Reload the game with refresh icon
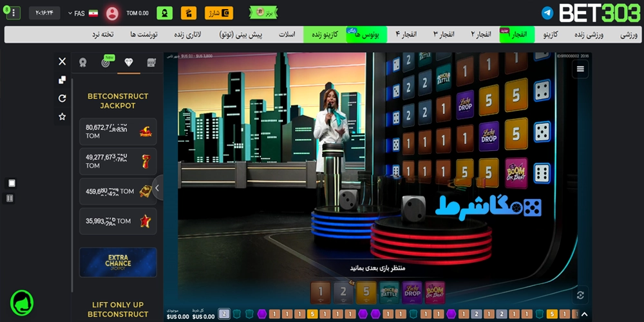 [62, 98]
